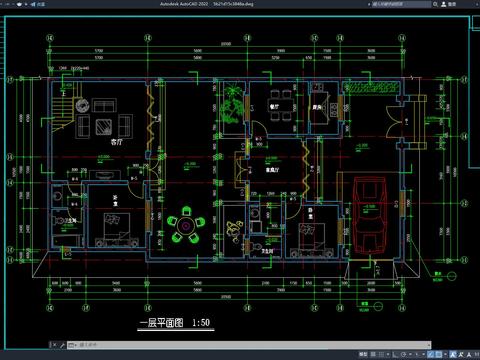The width and height of the screenshot is (480, 360).
Task: Click the annotation visibility icon in status bar
Action: pyautogui.click(x=453, y=354)
